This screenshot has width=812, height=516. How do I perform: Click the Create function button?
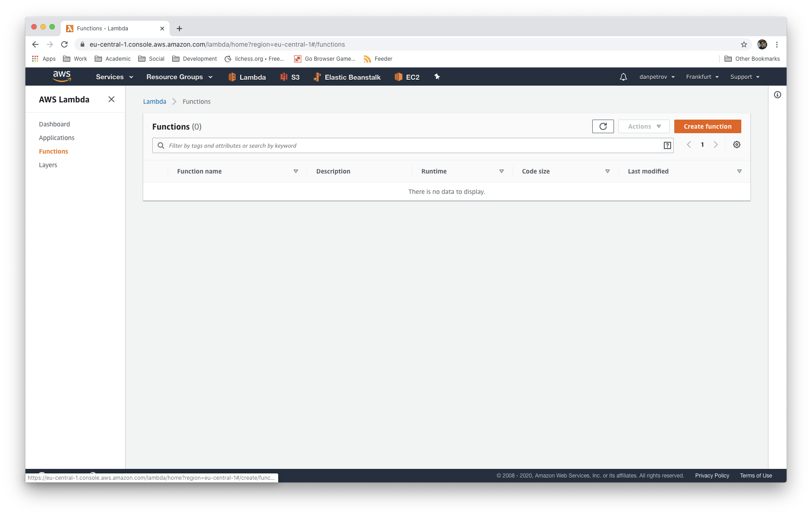point(707,126)
